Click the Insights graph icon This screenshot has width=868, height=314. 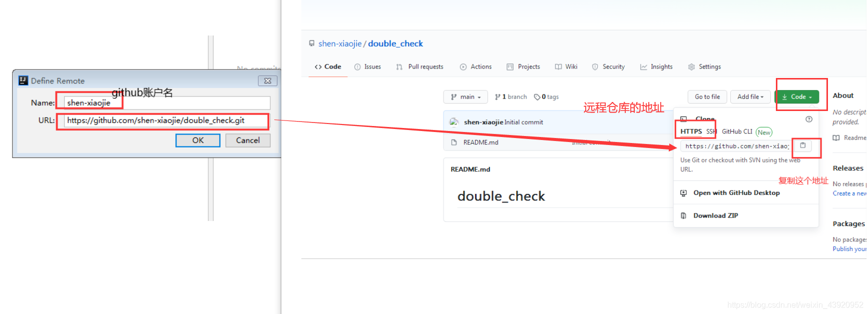(643, 67)
